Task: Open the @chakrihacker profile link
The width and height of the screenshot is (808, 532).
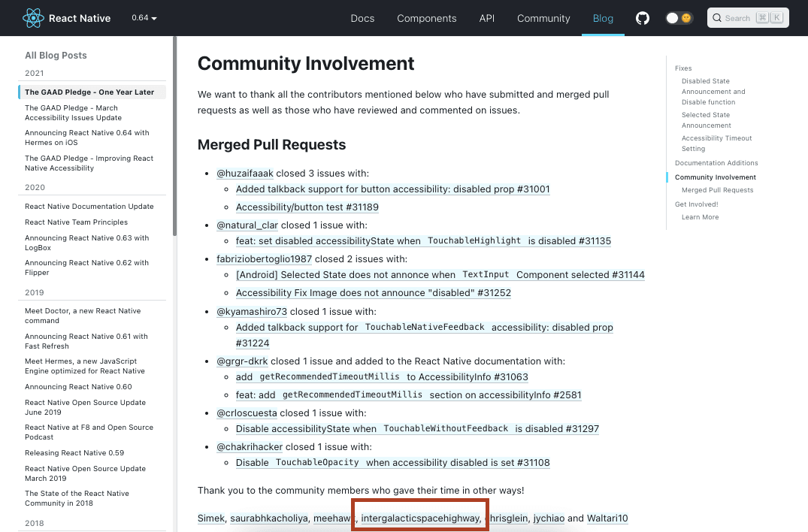Action: (255, 446)
